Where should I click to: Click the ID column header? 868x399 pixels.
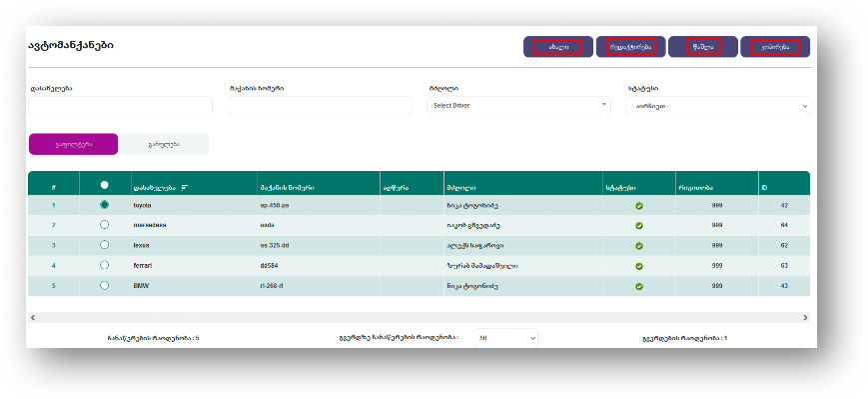784,183
